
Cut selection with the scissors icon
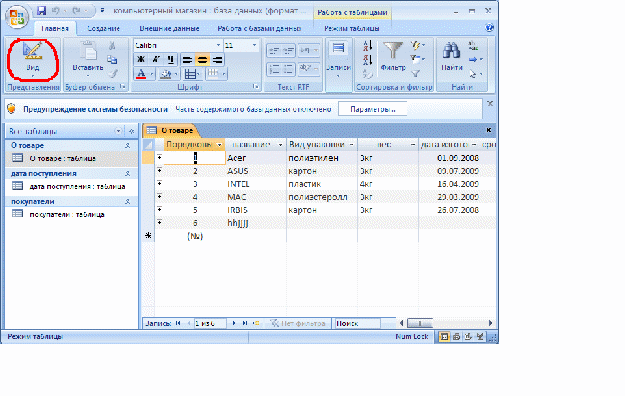pyautogui.click(x=112, y=46)
